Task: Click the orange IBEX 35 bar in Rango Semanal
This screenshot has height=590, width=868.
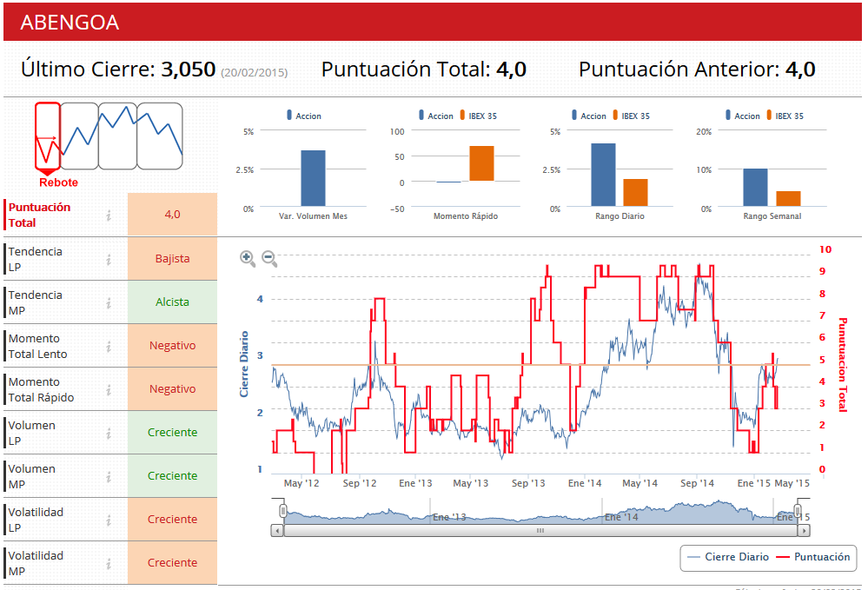Action: click(788, 199)
